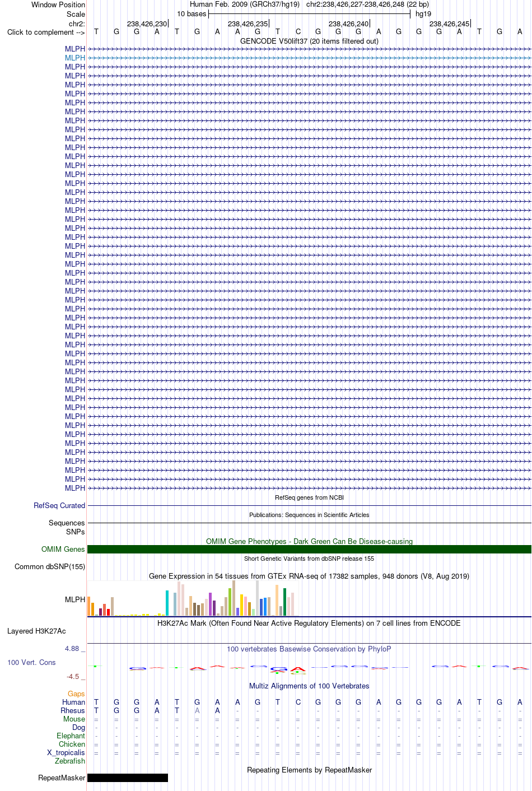The width and height of the screenshot is (532, 791).
Task: Click 'Short Genetic Variants from dbSNP' title
Action: pos(309,559)
